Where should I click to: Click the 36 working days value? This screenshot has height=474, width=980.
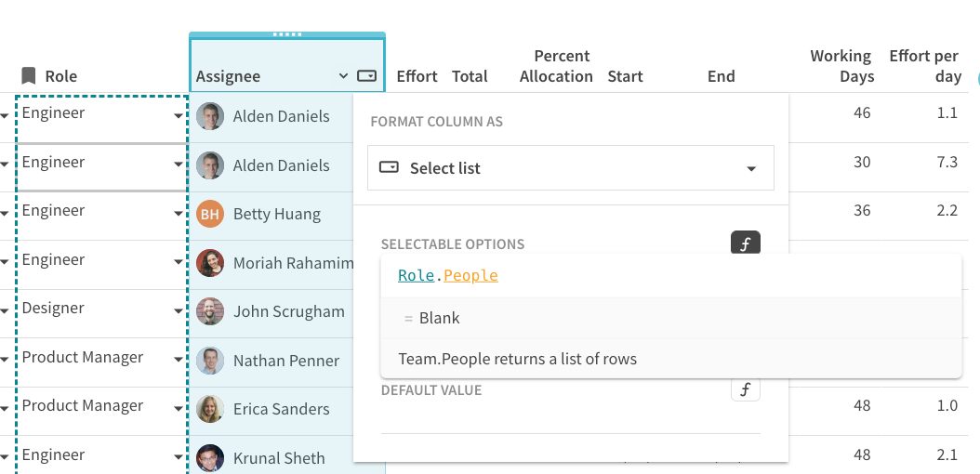tap(862, 210)
